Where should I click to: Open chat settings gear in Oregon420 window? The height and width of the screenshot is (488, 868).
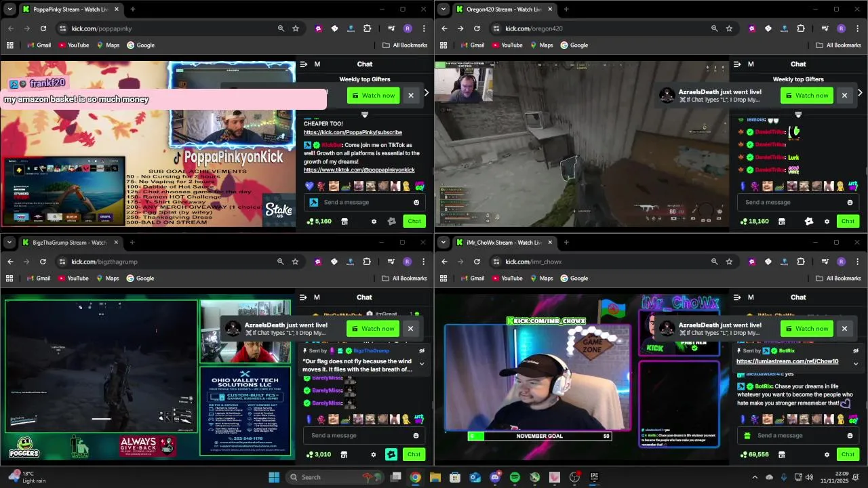click(827, 222)
